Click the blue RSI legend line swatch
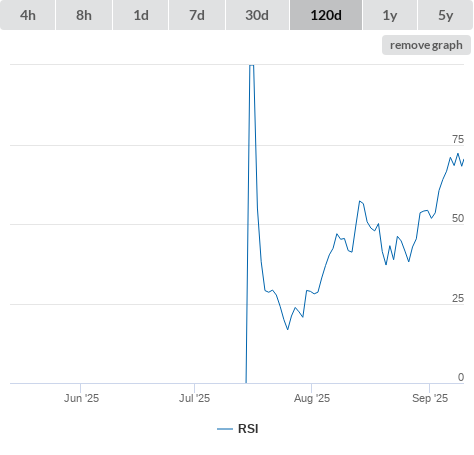 [225, 429]
